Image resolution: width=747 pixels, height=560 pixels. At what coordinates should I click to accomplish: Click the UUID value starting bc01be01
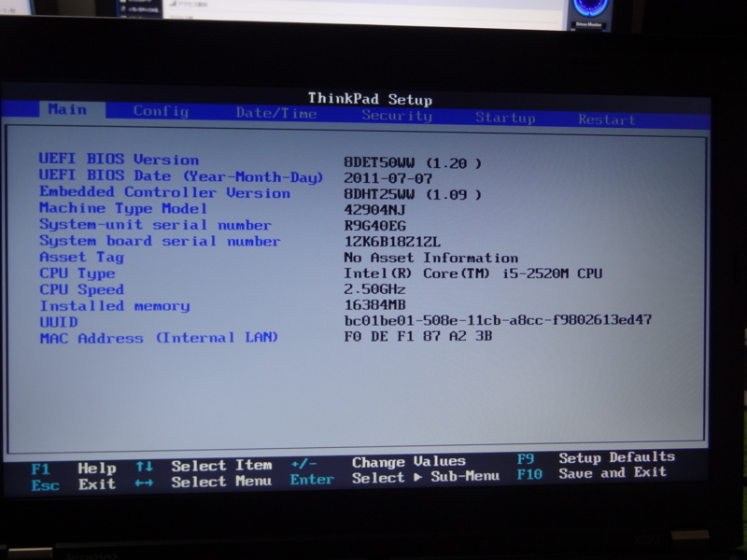pyautogui.click(x=498, y=320)
